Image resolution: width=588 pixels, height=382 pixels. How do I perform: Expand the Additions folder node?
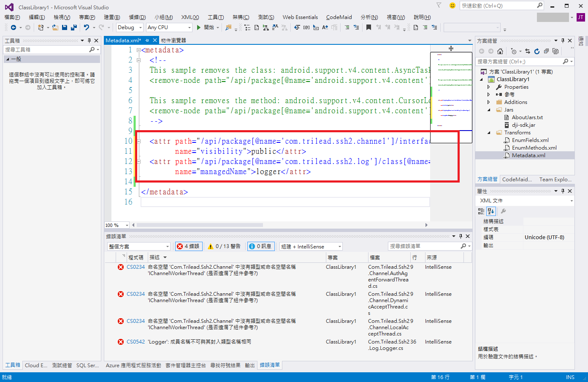pyautogui.click(x=488, y=102)
